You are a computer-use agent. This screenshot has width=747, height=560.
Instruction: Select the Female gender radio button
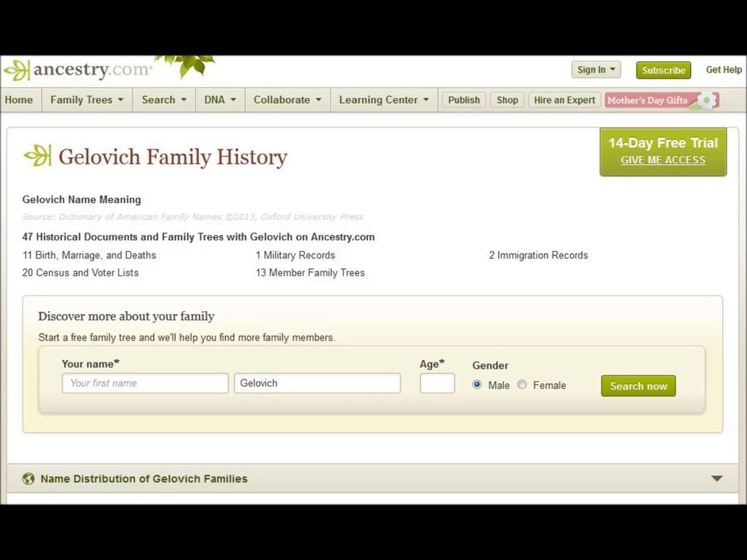[x=522, y=385]
